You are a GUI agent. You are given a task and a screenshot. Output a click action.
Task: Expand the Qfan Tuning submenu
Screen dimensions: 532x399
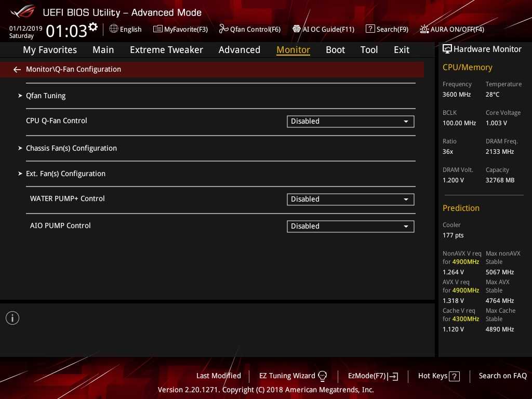46,96
